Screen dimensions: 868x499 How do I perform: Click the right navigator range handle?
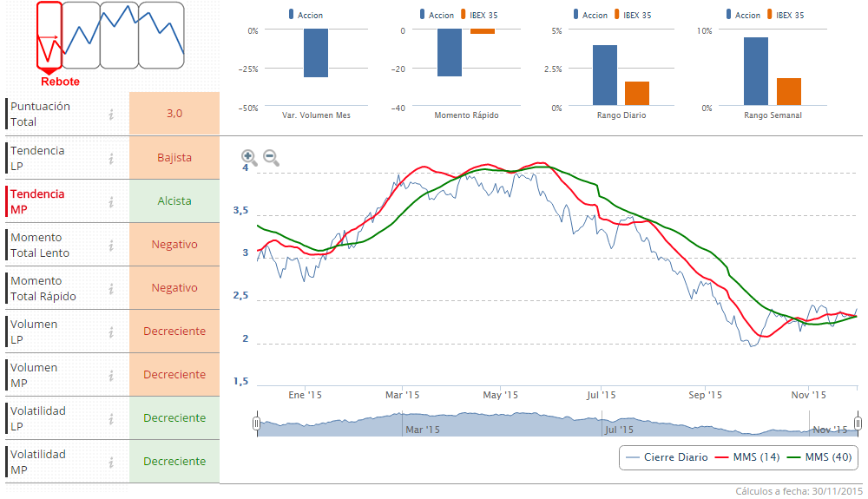[x=858, y=423]
